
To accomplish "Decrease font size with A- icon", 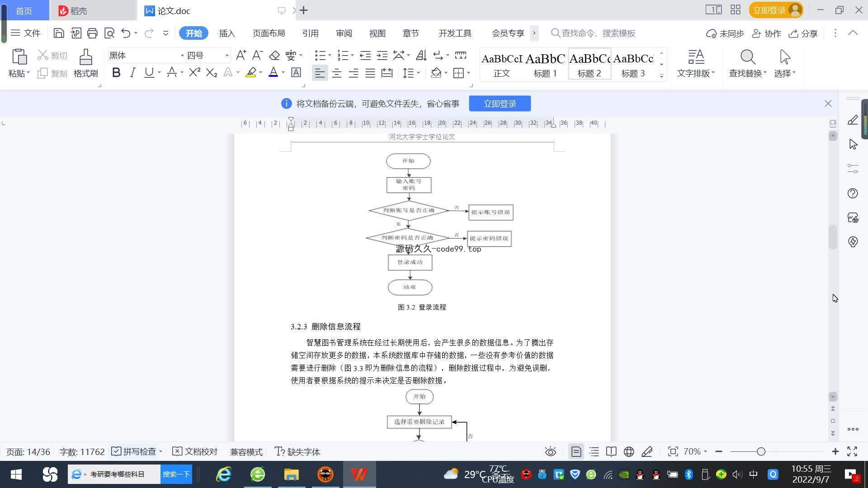I will (x=257, y=55).
